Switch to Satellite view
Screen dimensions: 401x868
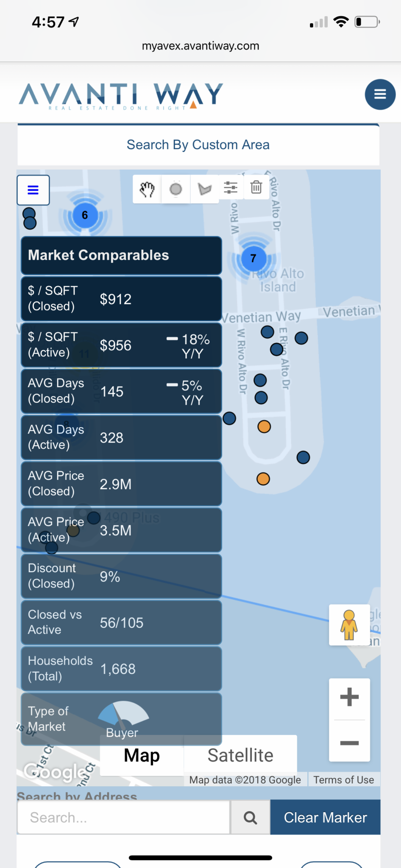(x=240, y=756)
